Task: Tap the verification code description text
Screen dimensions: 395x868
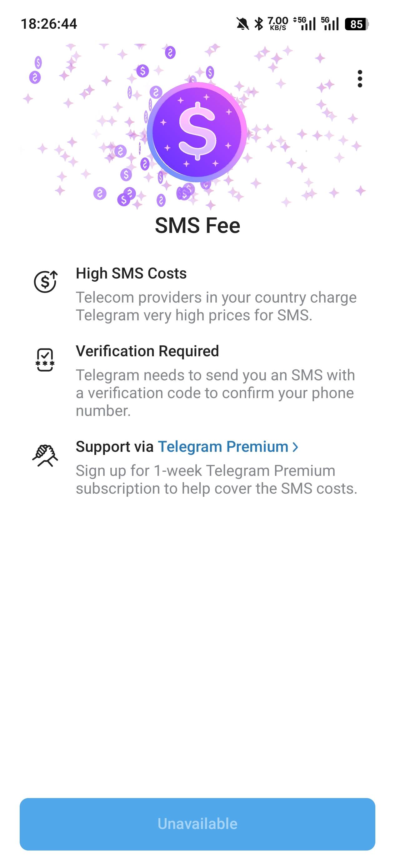Action: [x=215, y=393]
